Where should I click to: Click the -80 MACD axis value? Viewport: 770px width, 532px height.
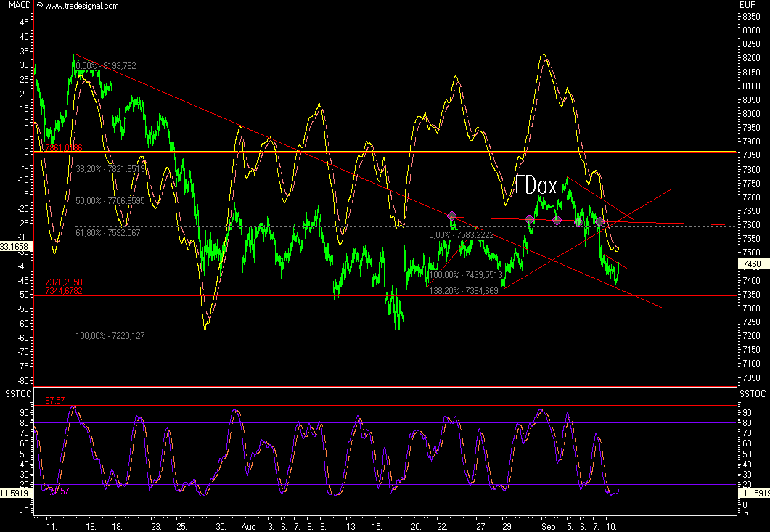[x=22, y=381]
